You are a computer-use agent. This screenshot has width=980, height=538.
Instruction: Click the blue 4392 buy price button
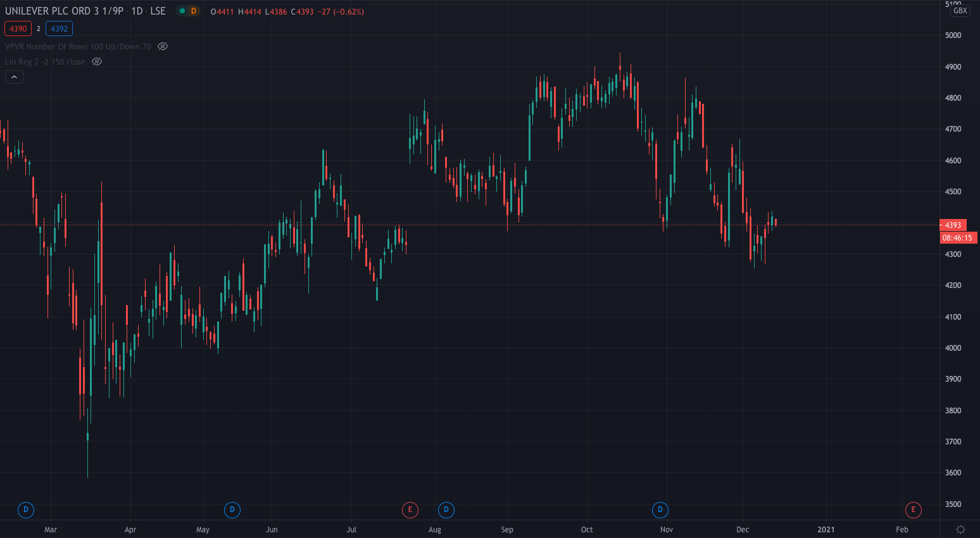click(59, 28)
